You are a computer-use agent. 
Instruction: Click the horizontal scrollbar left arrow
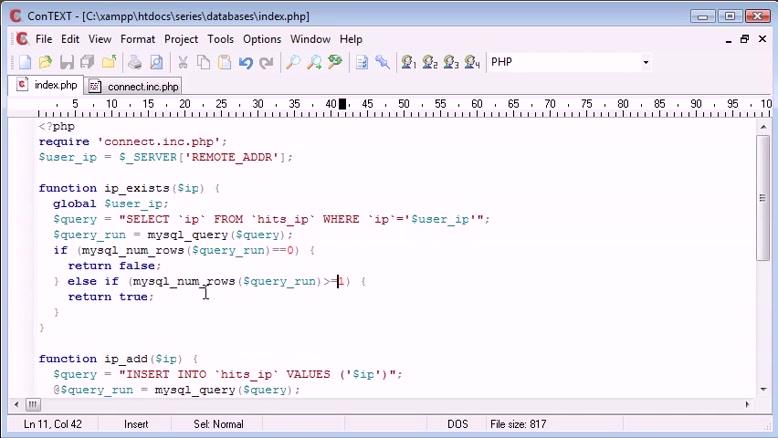tap(16, 404)
